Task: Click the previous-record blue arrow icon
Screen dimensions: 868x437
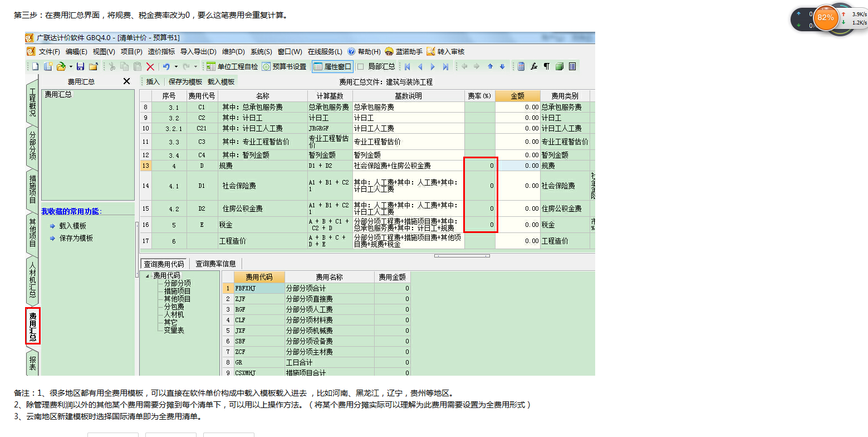Action: coord(420,66)
